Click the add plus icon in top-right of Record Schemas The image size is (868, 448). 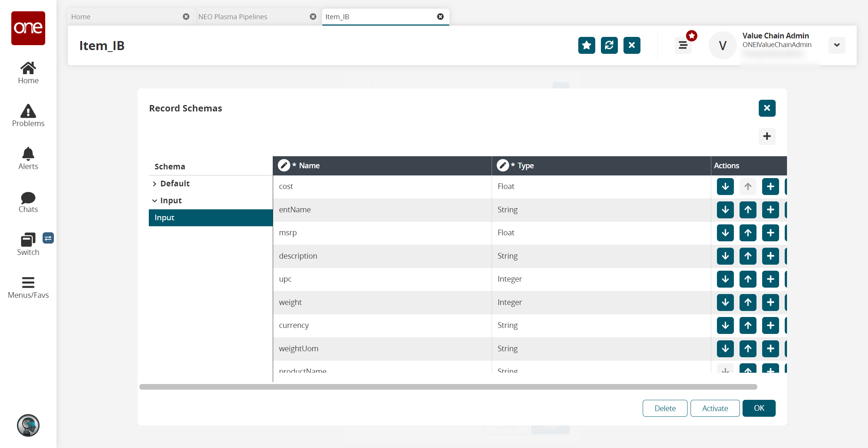tap(767, 136)
